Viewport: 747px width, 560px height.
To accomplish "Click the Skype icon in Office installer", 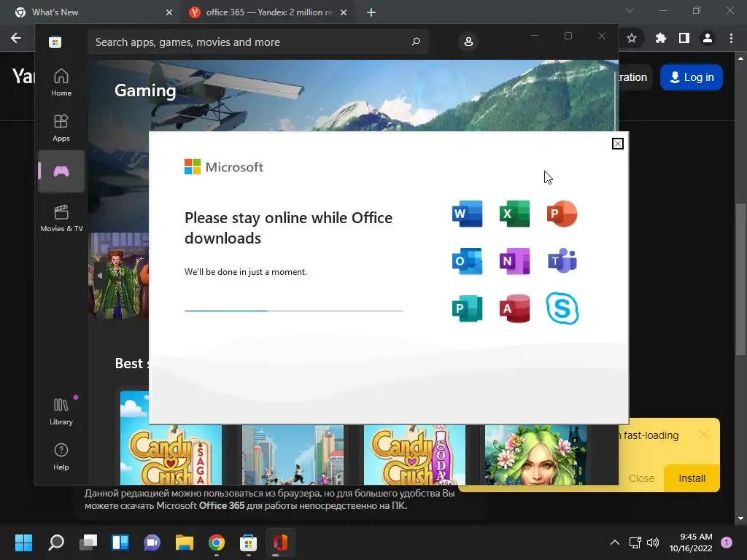I will [x=562, y=308].
